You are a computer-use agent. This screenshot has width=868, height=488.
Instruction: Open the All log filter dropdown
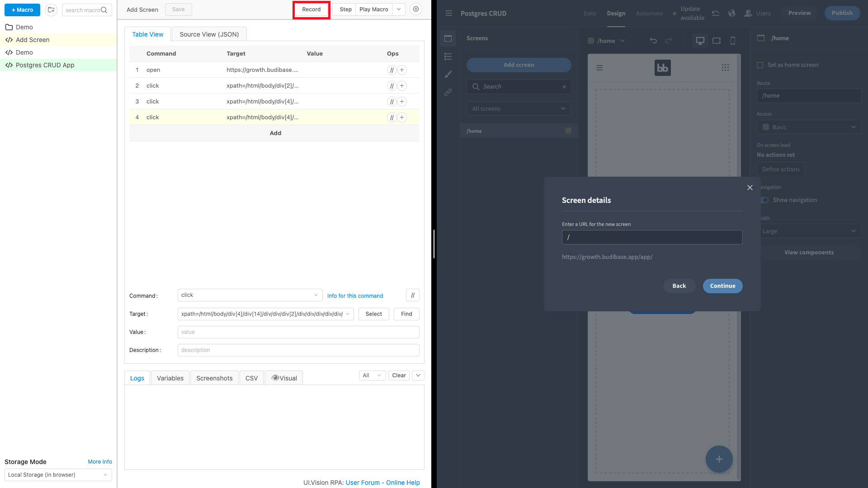click(x=372, y=375)
